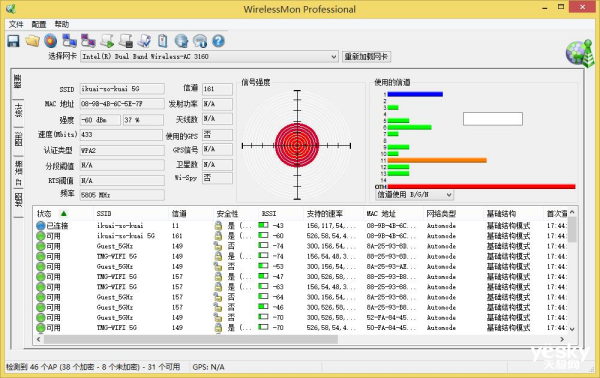Viewport: 600px width, 378px height.
Task: Click the 重新加载网卡 button
Action: [x=366, y=57]
